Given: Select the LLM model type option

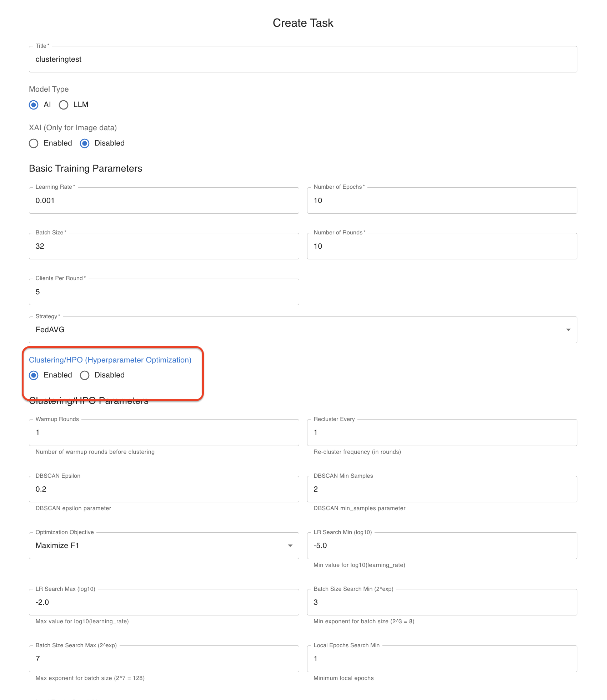Looking at the screenshot, I should 64,105.
